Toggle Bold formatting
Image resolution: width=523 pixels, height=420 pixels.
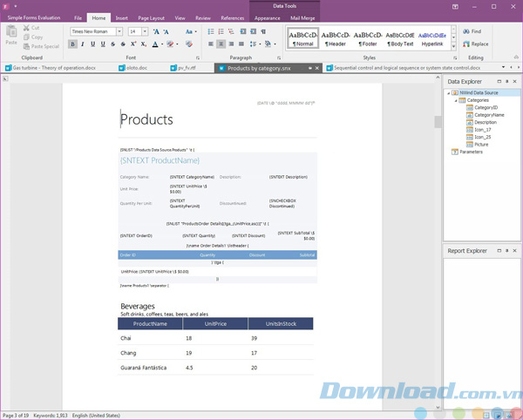(x=73, y=44)
